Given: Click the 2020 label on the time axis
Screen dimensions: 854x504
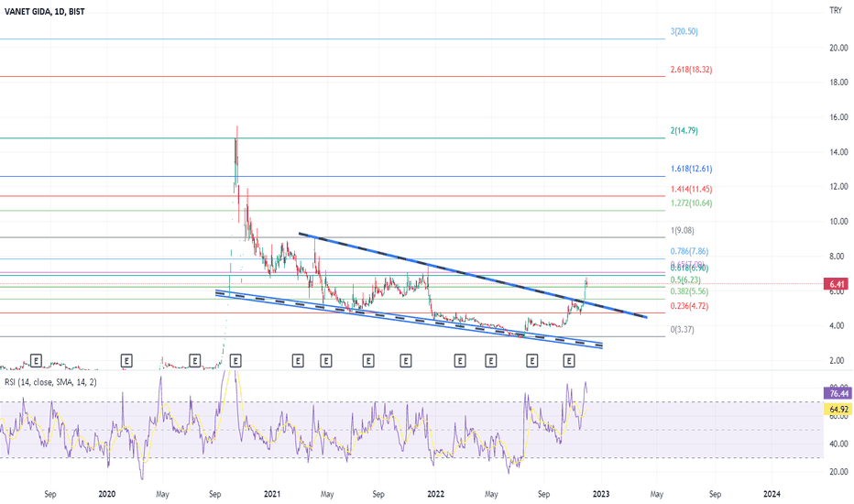Looking at the screenshot, I should [106, 494].
